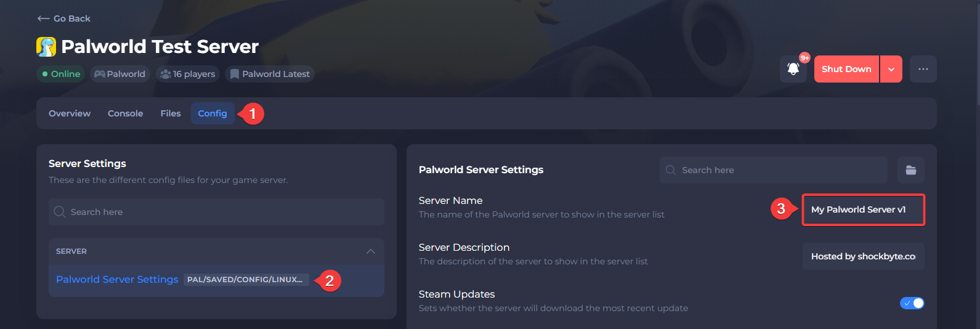
Task: Switch to the Overview tab
Action: (x=70, y=113)
